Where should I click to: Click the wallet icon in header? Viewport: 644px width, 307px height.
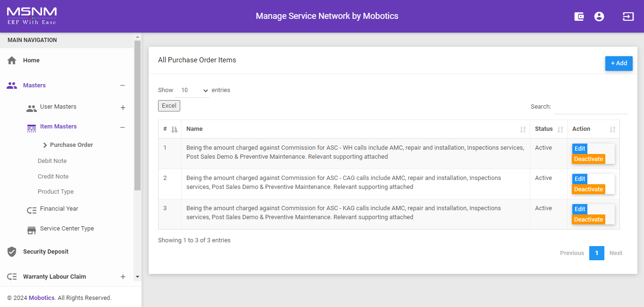[579, 17]
